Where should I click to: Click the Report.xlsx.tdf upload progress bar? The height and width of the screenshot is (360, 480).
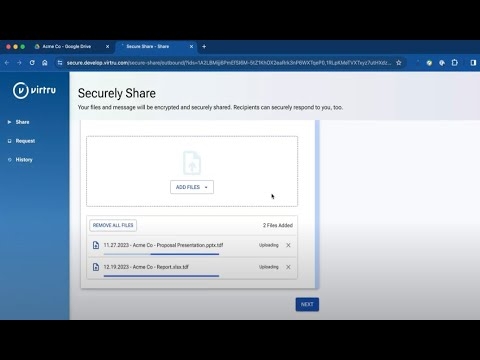tap(161, 276)
